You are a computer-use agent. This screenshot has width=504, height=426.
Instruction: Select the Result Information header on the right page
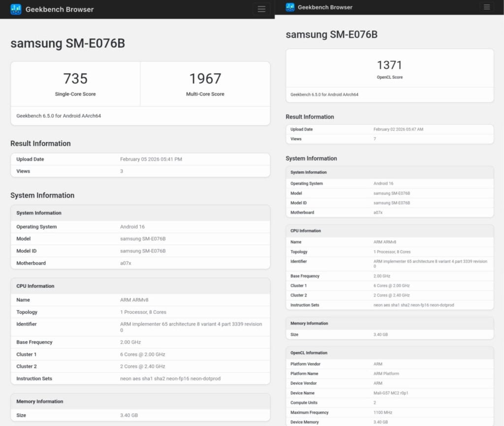pyautogui.click(x=312, y=117)
